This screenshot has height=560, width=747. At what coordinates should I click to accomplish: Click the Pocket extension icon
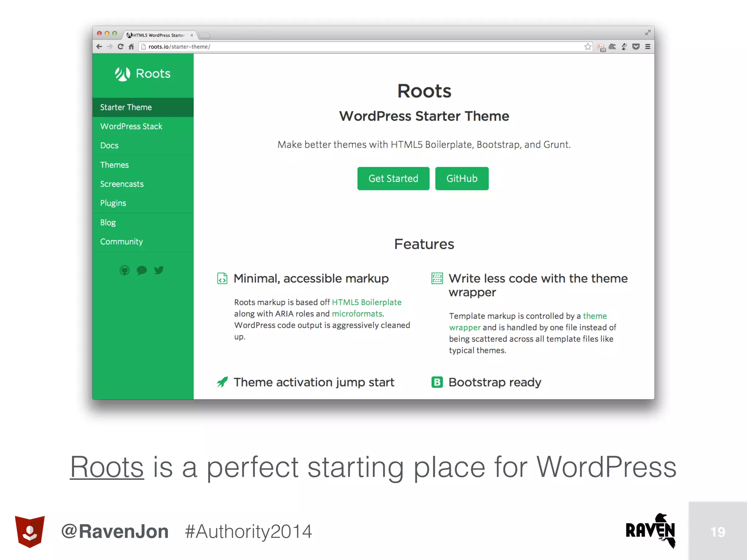click(636, 47)
